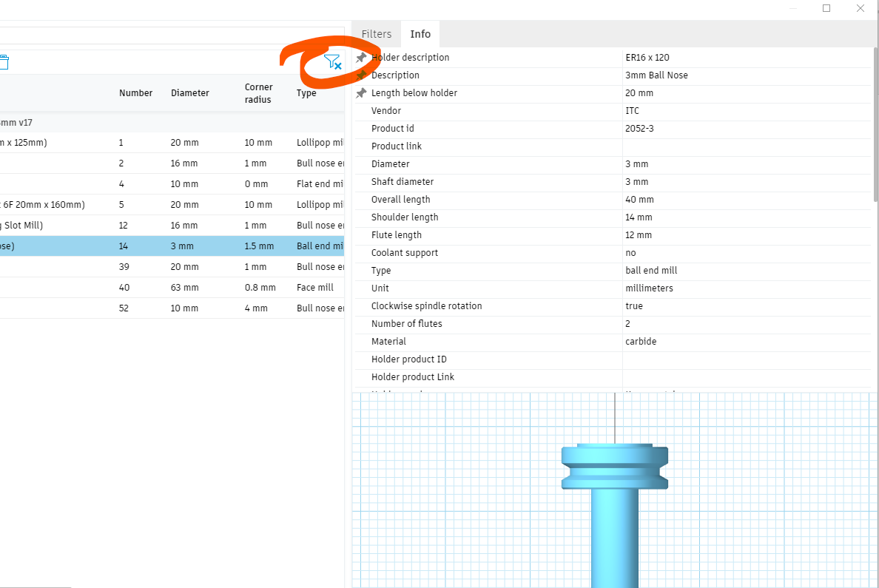The image size is (879, 588).
Task: Click the Corner radius column header
Action: click(x=258, y=92)
